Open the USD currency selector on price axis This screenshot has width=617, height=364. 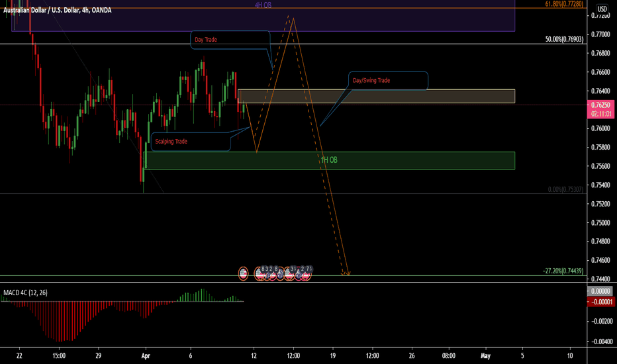(602, 9)
